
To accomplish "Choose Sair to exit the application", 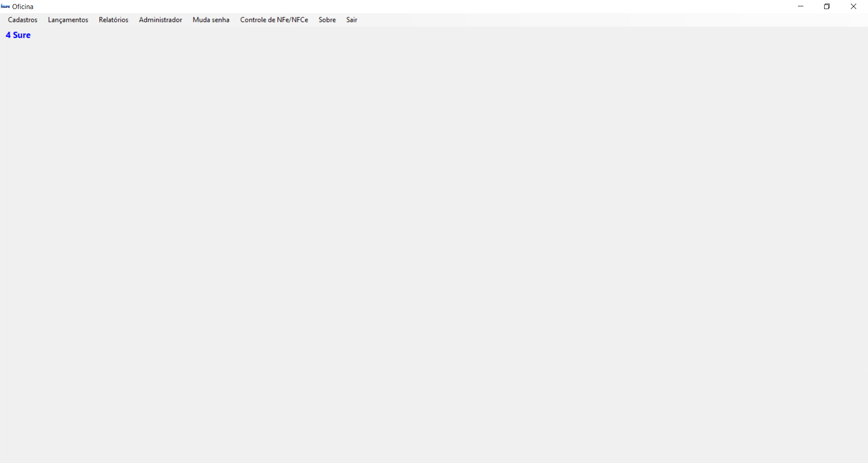I will point(352,20).
